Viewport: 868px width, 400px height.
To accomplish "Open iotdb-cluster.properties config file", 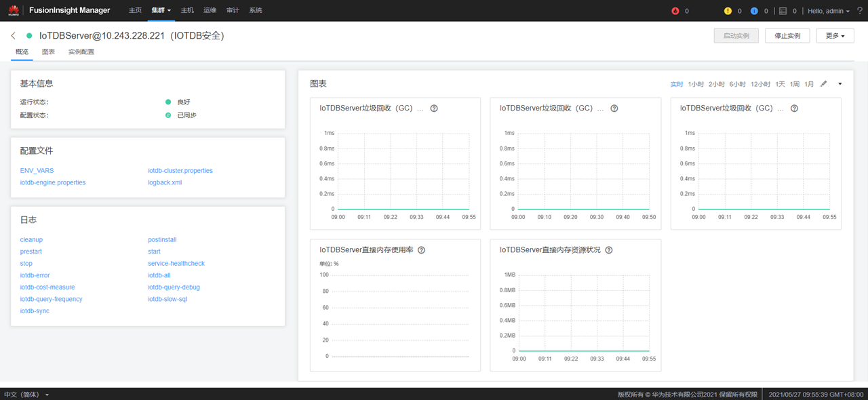I will 180,171.
